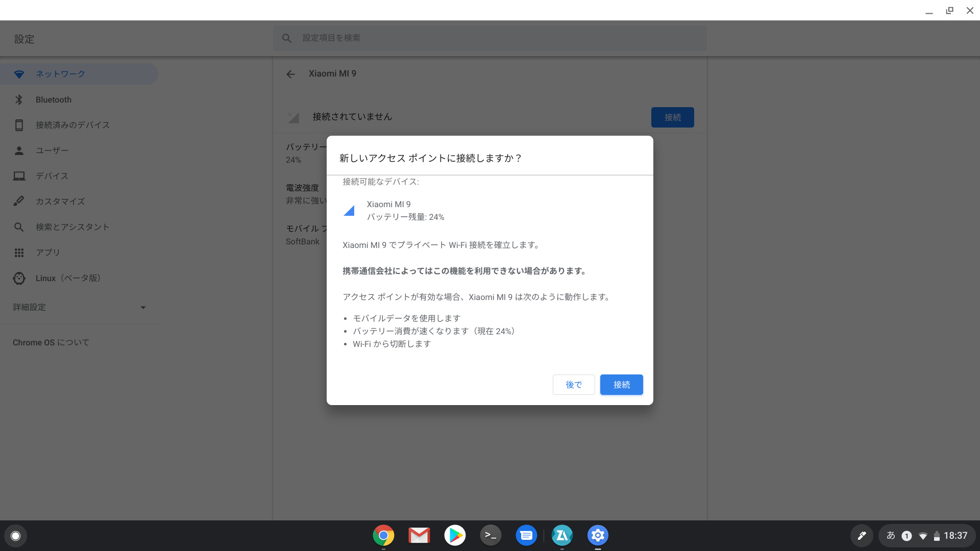Click the 24% battery value behind the dialog
The image size is (980, 551).
pyautogui.click(x=293, y=160)
